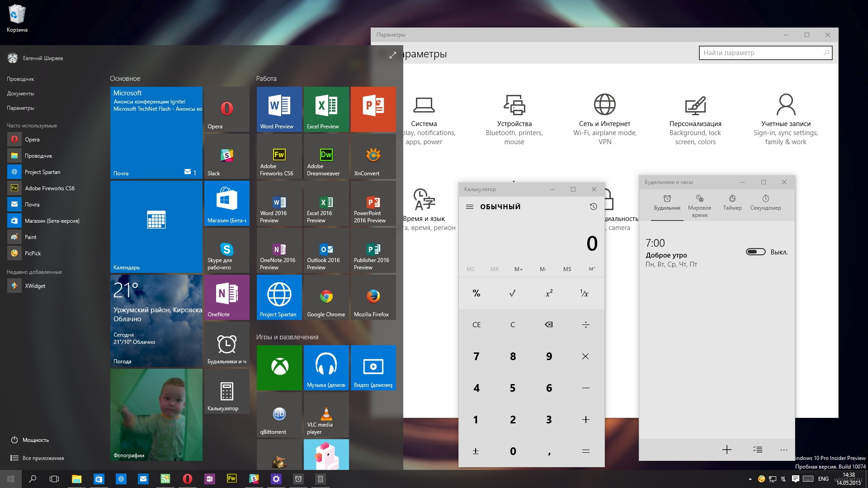This screenshot has height=488, width=868.
Task: Open Network and Internet settings
Action: (x=605, y=120)
